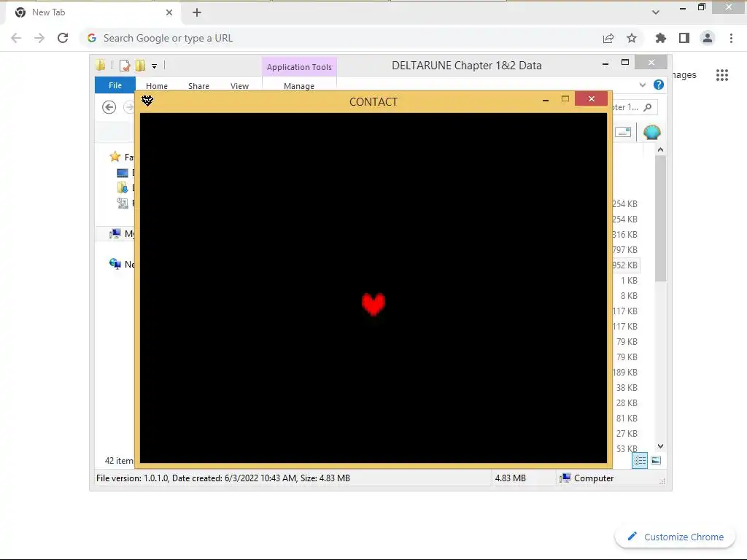
Task: Click the preview pane icon in Explorer
Action: pos(623,132)
